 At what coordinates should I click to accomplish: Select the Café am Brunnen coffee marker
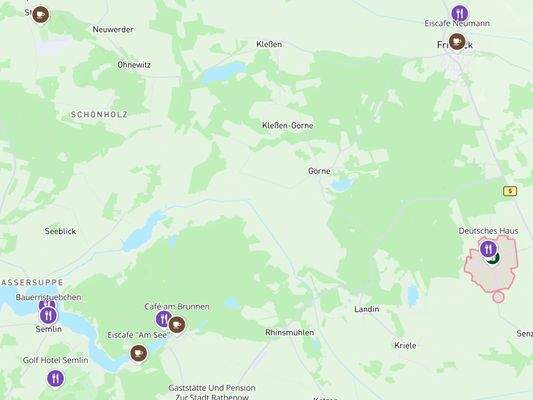coord(177,325)
